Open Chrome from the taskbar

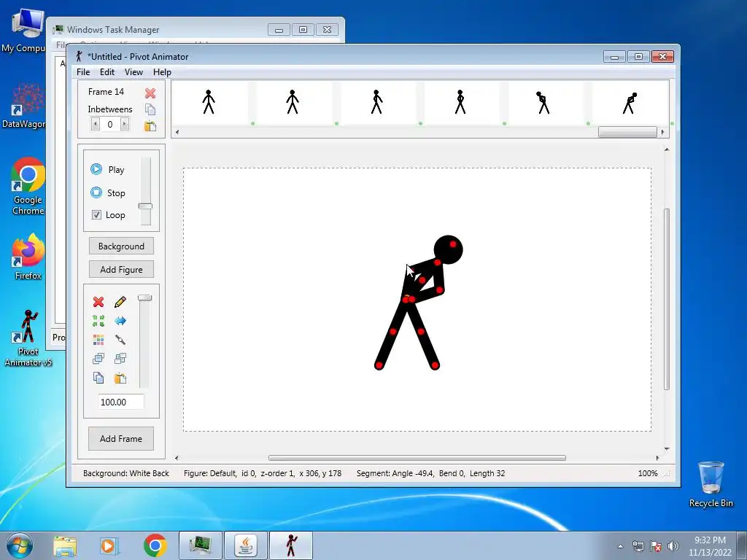point(155,545)
